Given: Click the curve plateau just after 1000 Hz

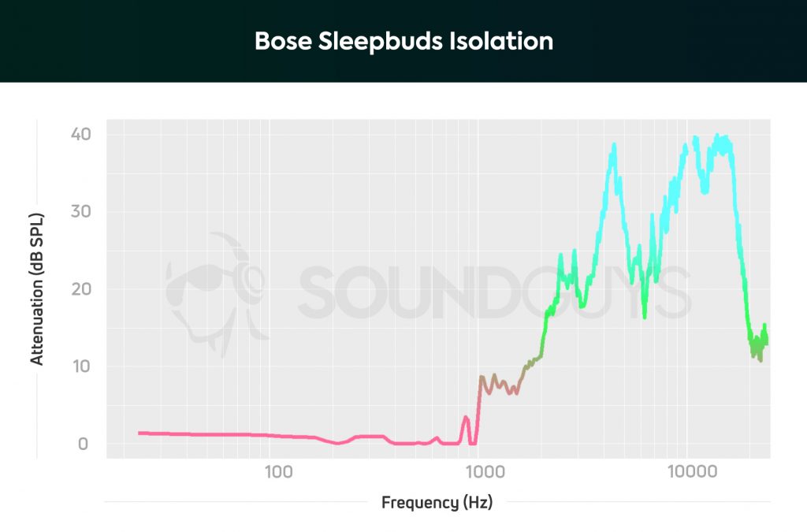Looking at the screenshot, I should pyautogui.click(x=498, y=385).
